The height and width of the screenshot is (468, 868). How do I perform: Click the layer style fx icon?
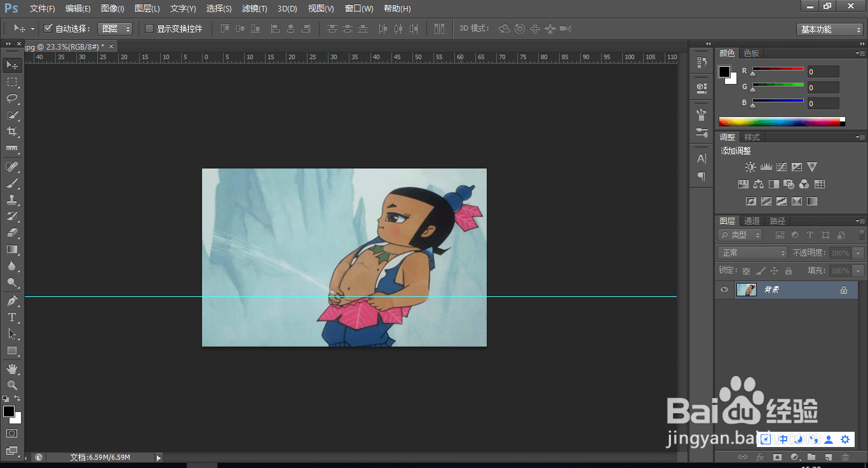pos(759,457)
